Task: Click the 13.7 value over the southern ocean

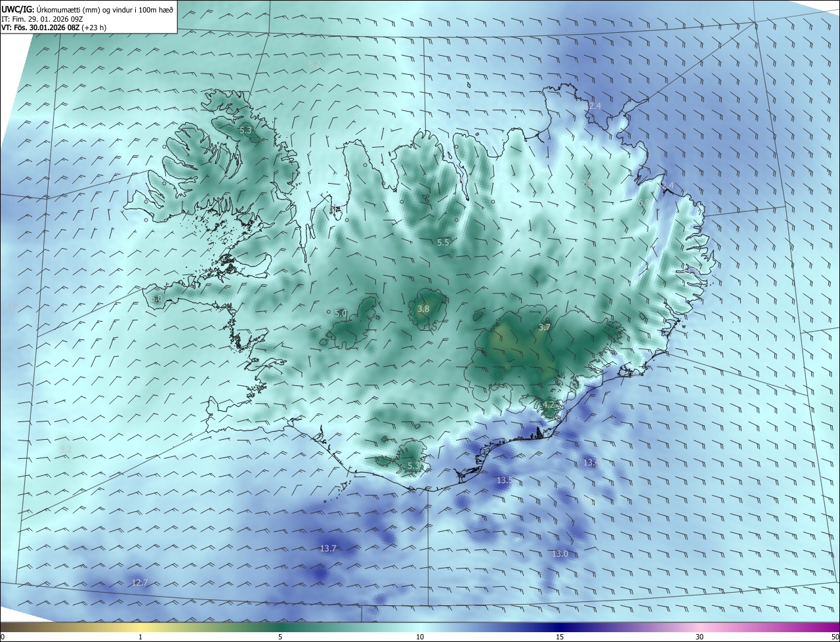Action: point(328,548)
